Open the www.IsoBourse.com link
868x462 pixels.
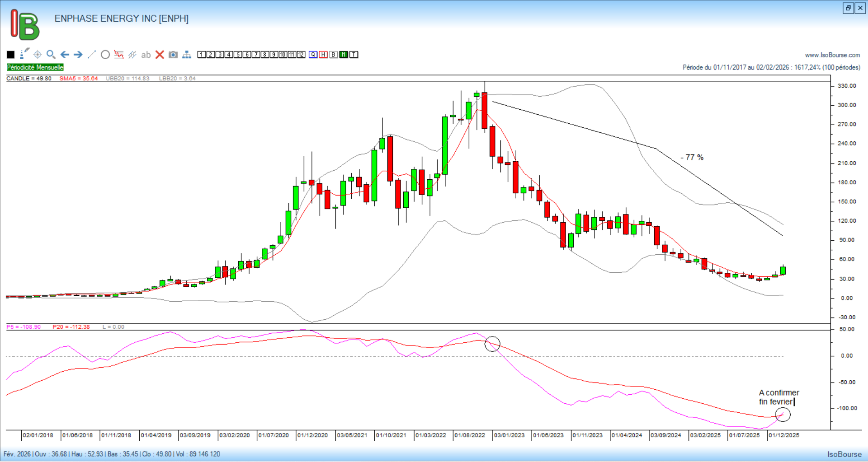pyautogui.click(x=832, y=55)
